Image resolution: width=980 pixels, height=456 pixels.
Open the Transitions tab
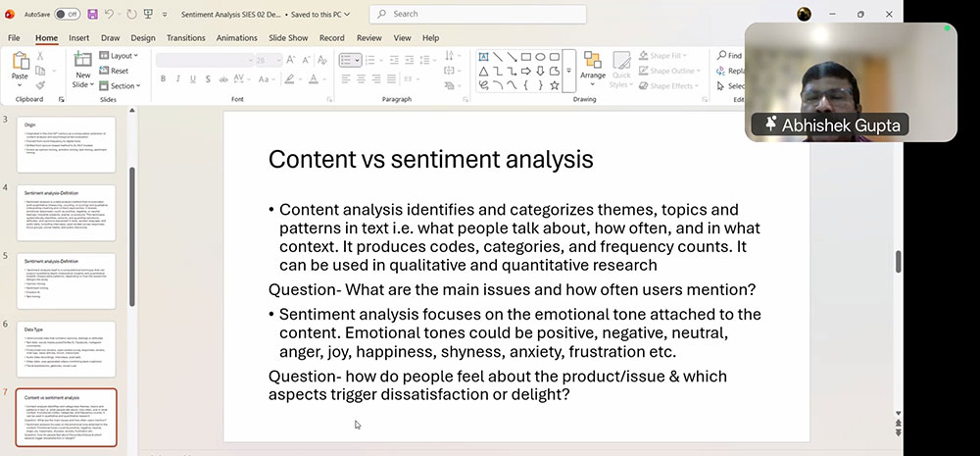185,37
